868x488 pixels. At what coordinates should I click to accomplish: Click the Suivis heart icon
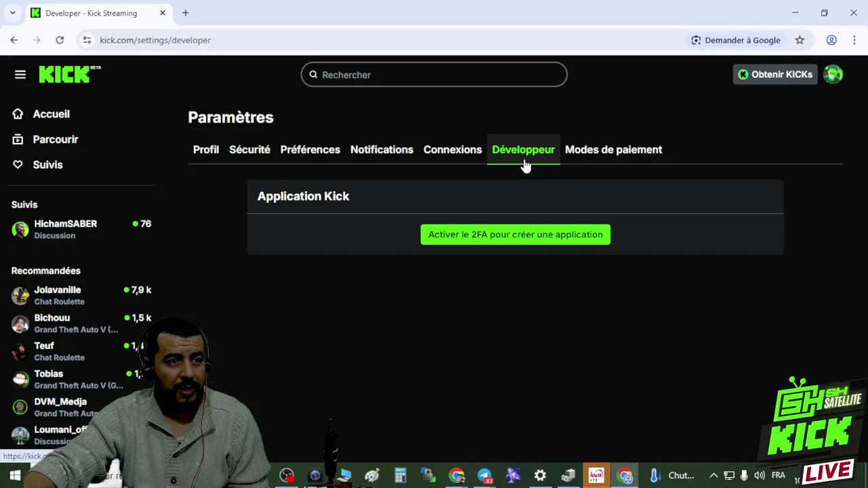coord(18,165)
